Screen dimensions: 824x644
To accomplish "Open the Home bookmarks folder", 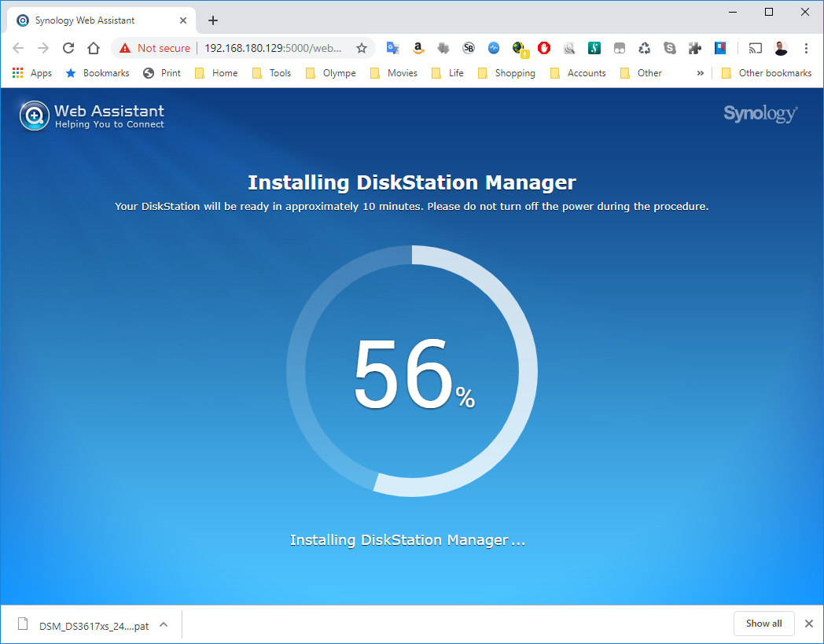I will [x=216, y=73].
